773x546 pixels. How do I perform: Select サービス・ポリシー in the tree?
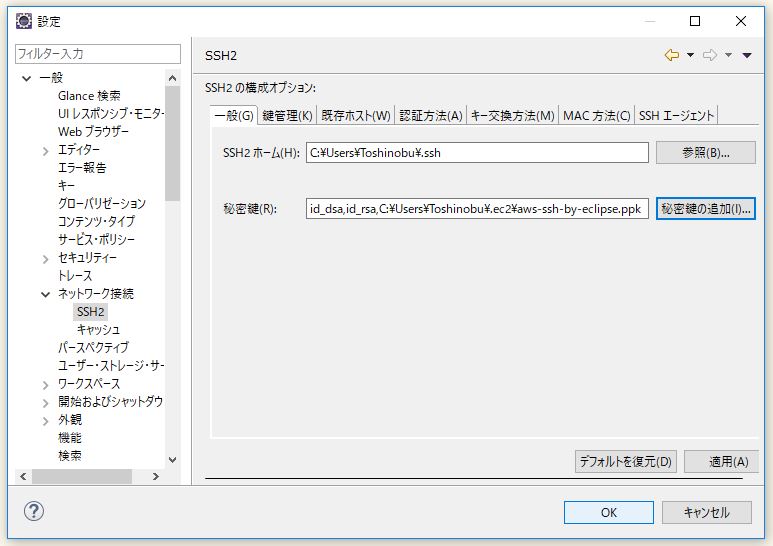pyautogui.click(x=96, y=240)
